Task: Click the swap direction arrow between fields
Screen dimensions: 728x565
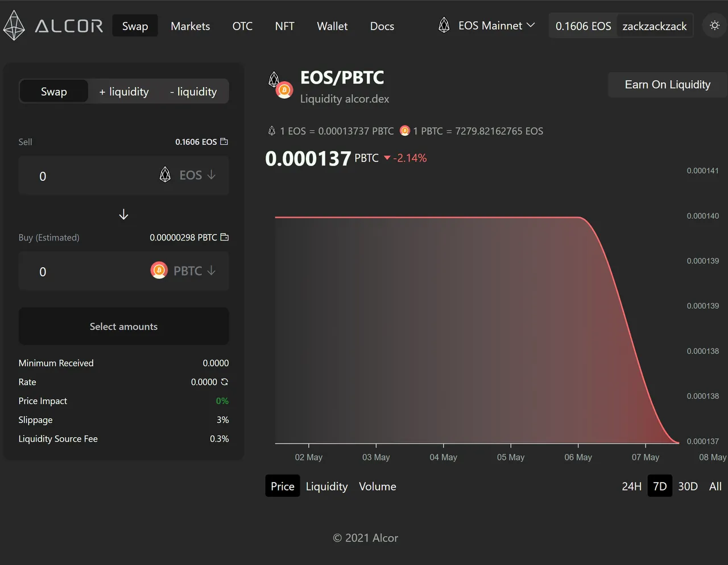Action: [x=123, y=214]
